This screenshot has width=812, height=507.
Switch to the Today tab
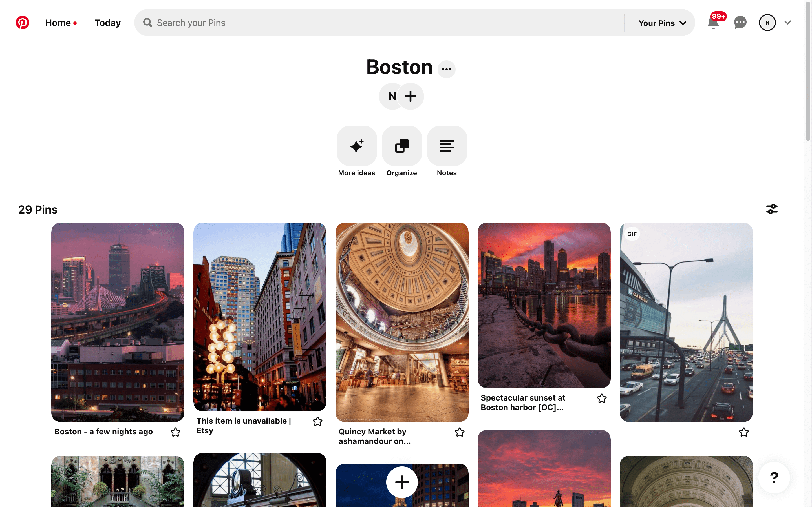click(107, 23)
